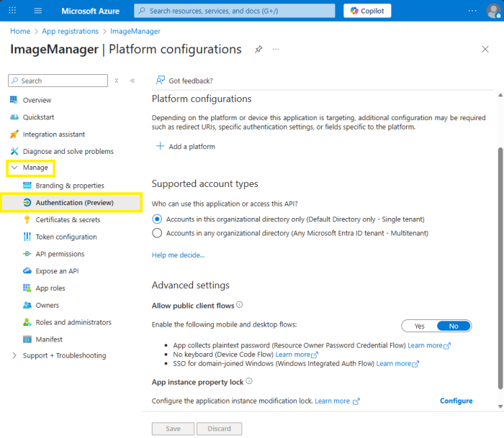Pin the Platform configurations page
The image size is (504, 438).
click(258, 49)
